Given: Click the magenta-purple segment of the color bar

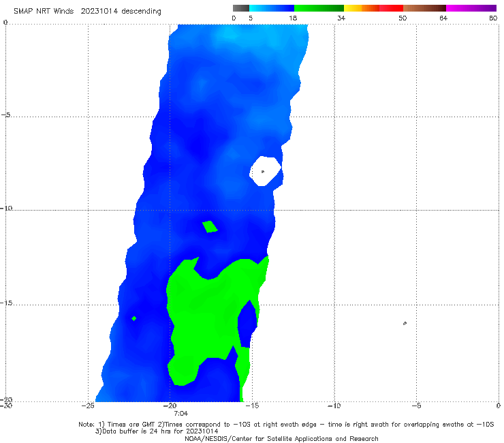Looking at the screenshot, I should point(471,8).
